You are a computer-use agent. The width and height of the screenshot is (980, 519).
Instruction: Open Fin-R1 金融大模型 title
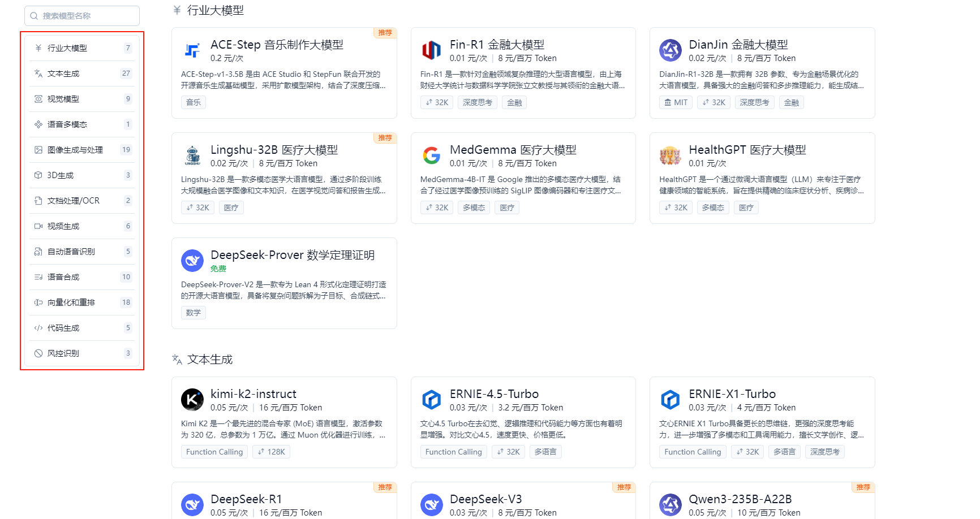coord(497,45)
